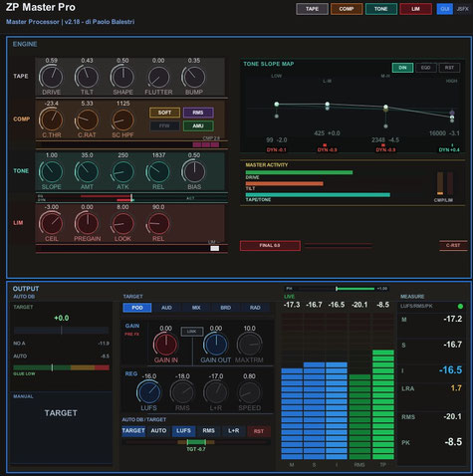Adjust the tape FLUTTER knob

(x=158, y=77)
